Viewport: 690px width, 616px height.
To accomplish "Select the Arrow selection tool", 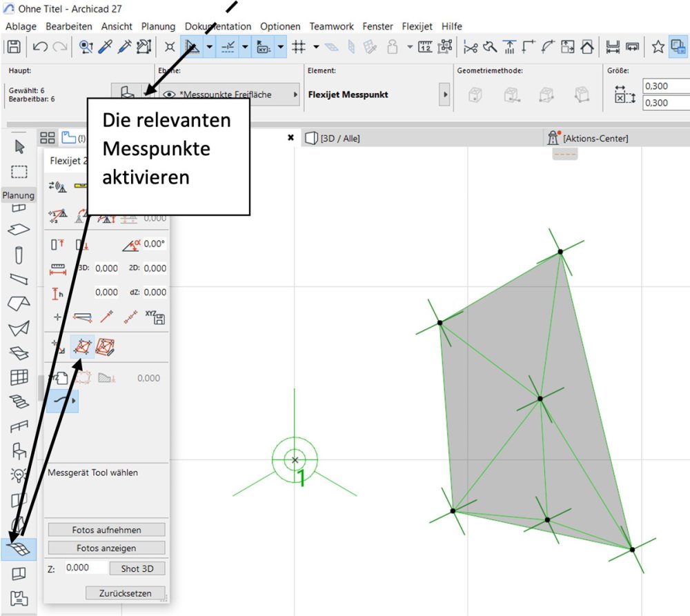I will tap(19, 146).
